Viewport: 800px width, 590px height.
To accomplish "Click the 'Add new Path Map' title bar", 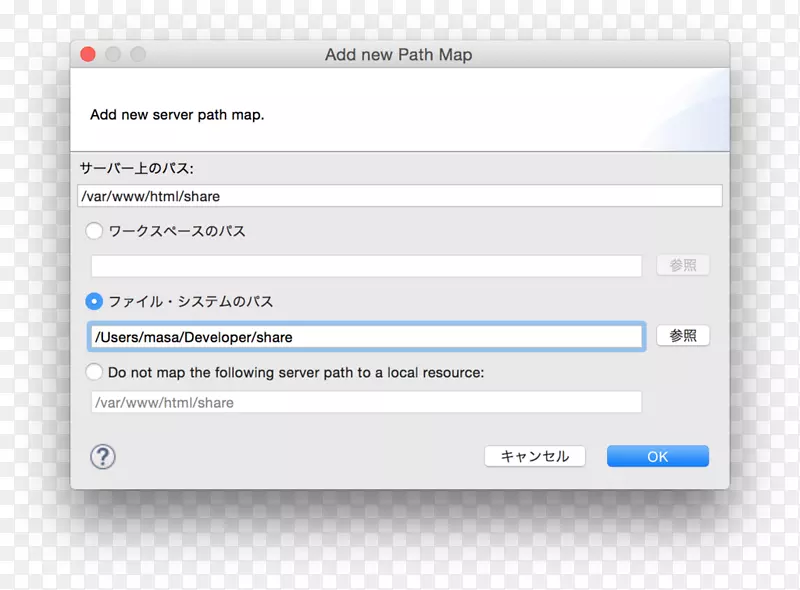I will pos(399,55).
